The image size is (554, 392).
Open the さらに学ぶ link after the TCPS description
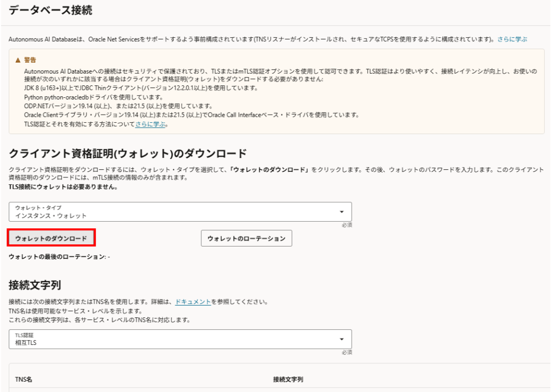point(512,39)
